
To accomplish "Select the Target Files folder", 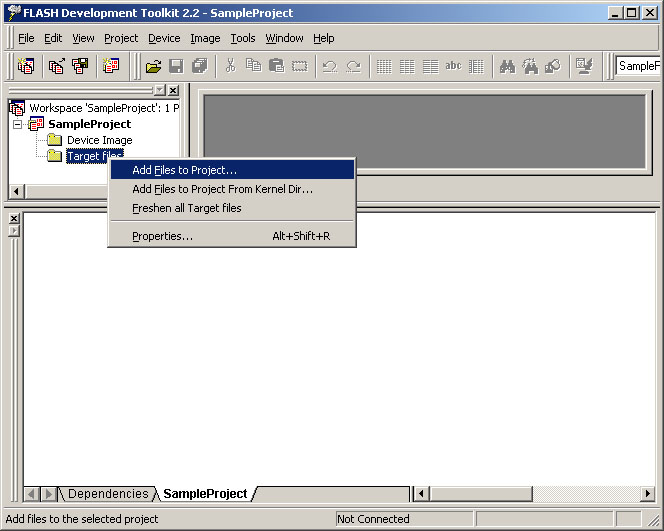I will pyautogui.click(x=95, y=156).
